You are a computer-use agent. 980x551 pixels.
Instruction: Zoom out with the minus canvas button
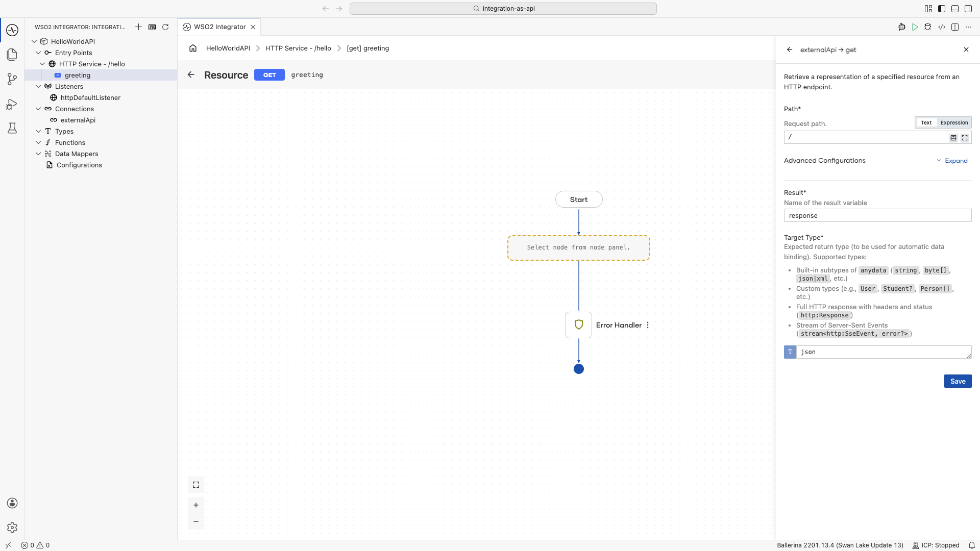(x=196, y=521)
